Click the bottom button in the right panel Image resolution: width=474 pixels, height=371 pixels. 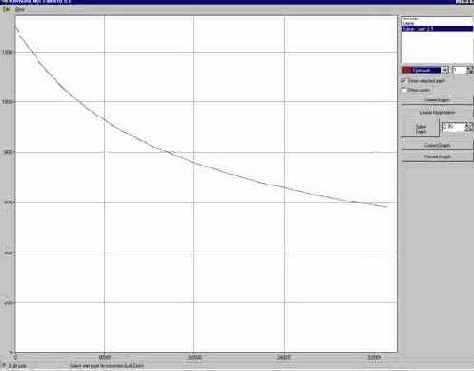coord(437,156)
